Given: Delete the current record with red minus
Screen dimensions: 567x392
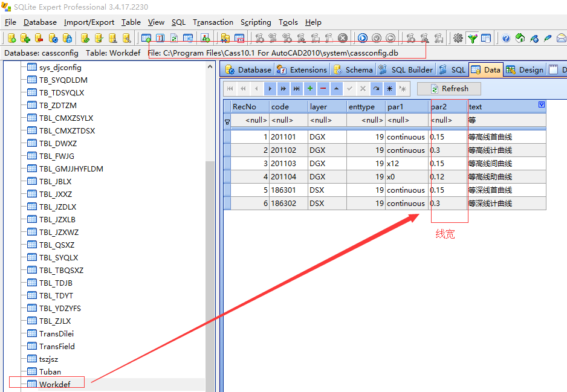Looking at the screenshot, I should 323,89.
